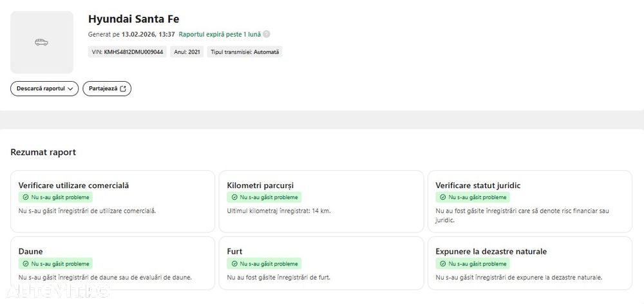644x304 pixels.
Task: Click the check icon under Furt
Action: pos(234,263)
